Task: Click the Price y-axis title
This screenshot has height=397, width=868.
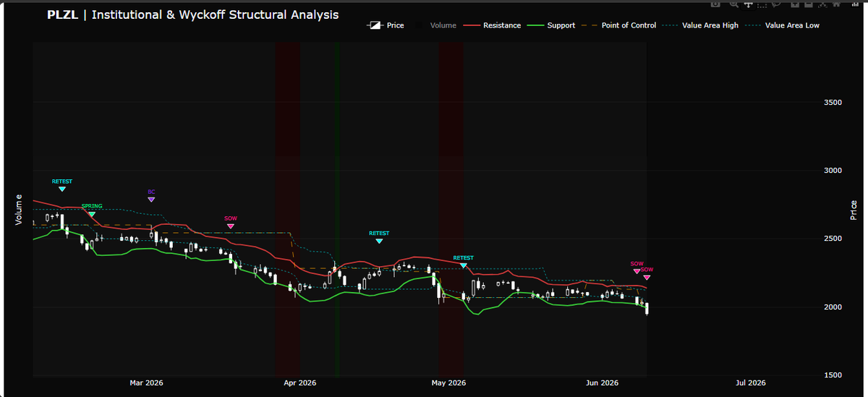Action: pyautogui.click(x=854, y=209)
